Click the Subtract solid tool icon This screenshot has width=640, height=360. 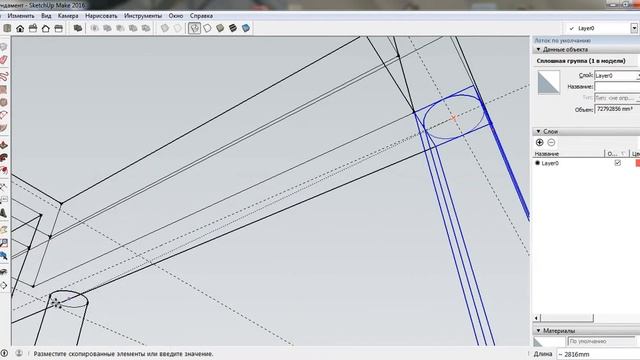[x=120, y=28]
